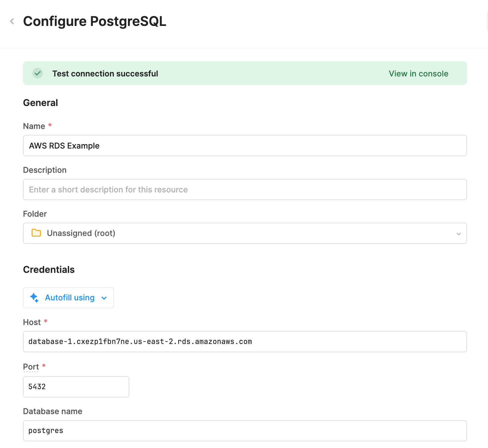Click the Test connection successful message
488x448 pixels.
(105, 73)
